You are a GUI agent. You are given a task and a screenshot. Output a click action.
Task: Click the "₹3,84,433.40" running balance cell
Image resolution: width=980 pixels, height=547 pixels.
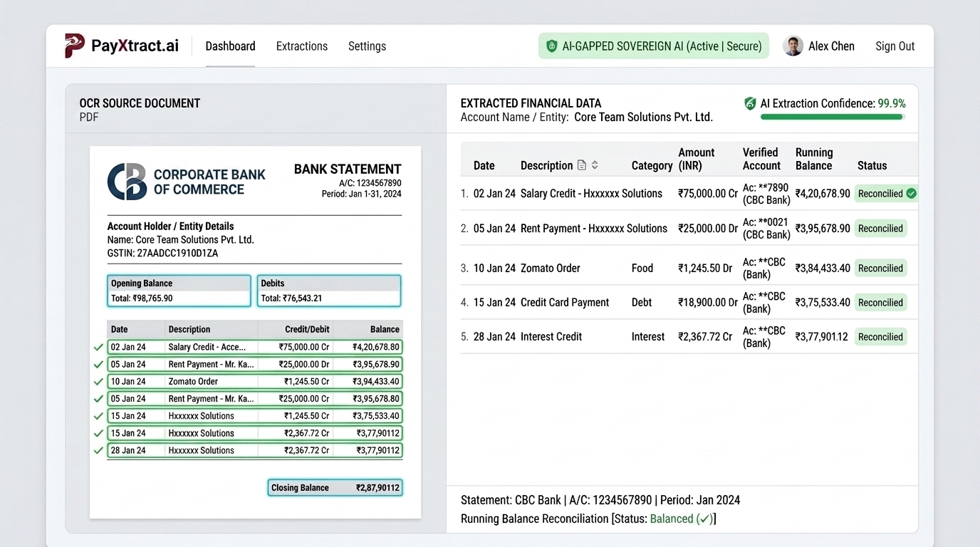pos(823,269)
